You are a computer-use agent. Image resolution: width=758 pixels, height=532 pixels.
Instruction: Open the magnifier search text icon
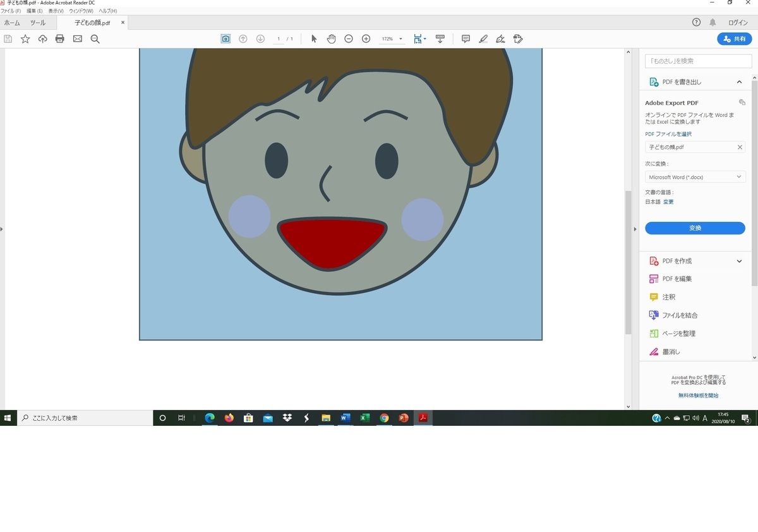pos(95,39)
